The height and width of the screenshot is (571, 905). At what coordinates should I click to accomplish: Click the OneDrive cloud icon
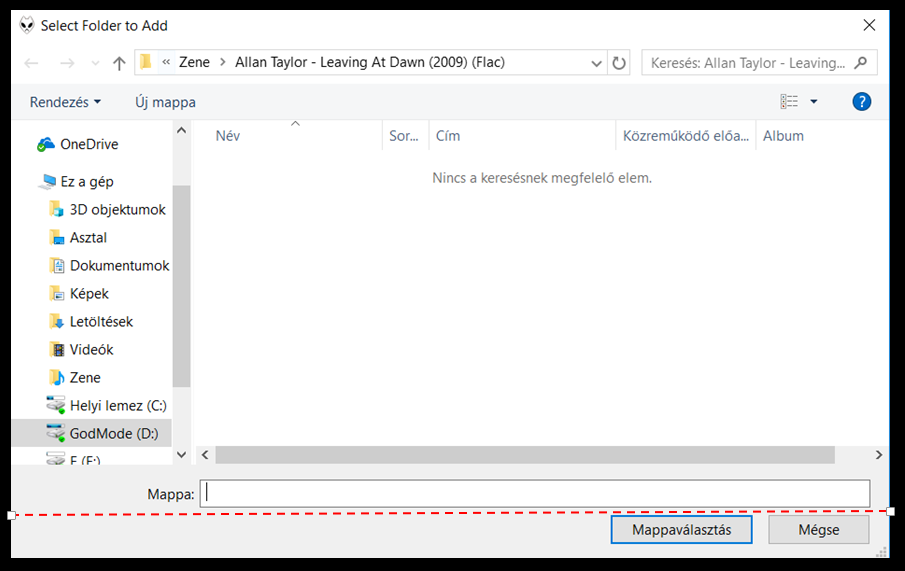point(45,144)
